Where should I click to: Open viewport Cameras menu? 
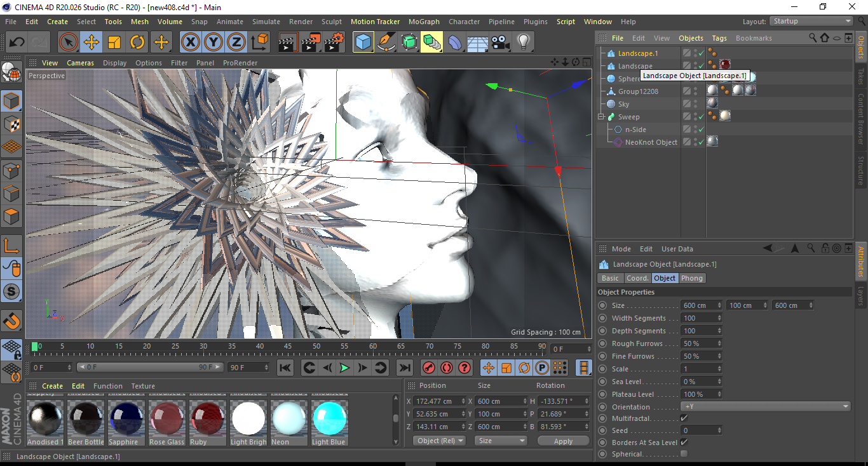[81, 63]
